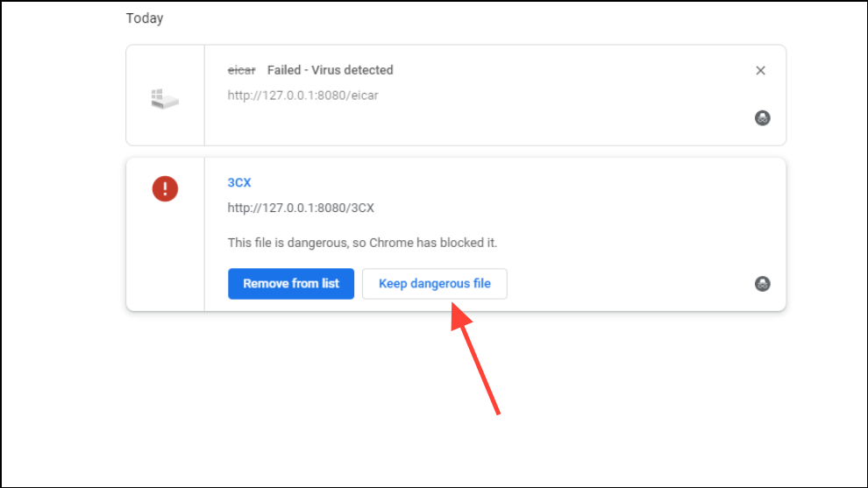Click the incognito icon on the 3CX entry
The image size is (868, 488).
tap(762, 284)
